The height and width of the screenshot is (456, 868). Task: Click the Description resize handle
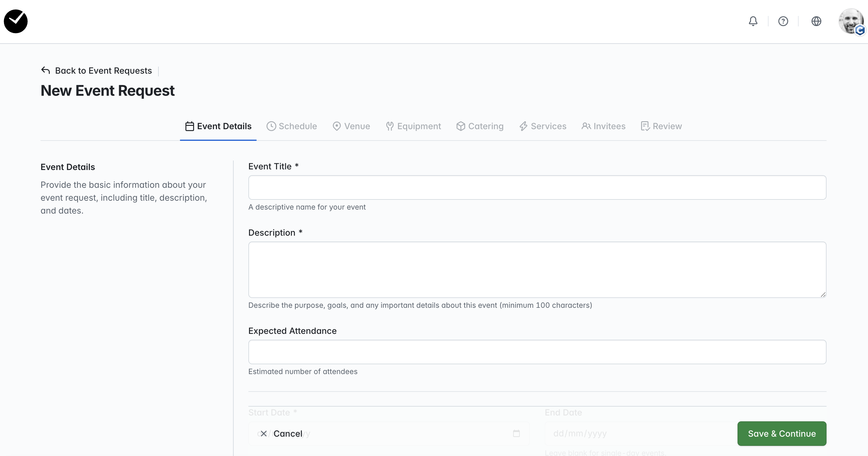(x=823, y=294)
